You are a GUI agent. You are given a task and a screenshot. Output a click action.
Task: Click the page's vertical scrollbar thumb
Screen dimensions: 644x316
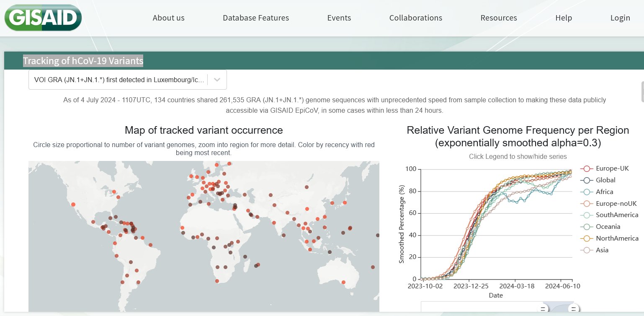642,91
